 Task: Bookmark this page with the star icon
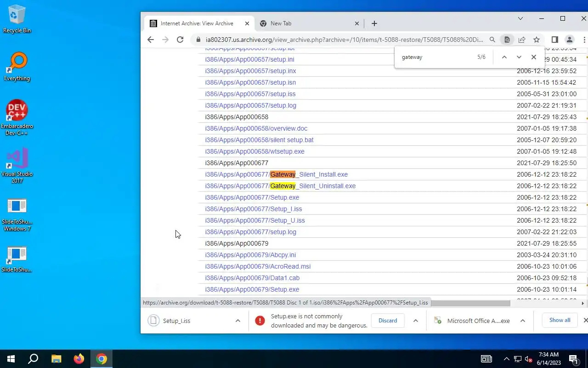pos(537,40)
